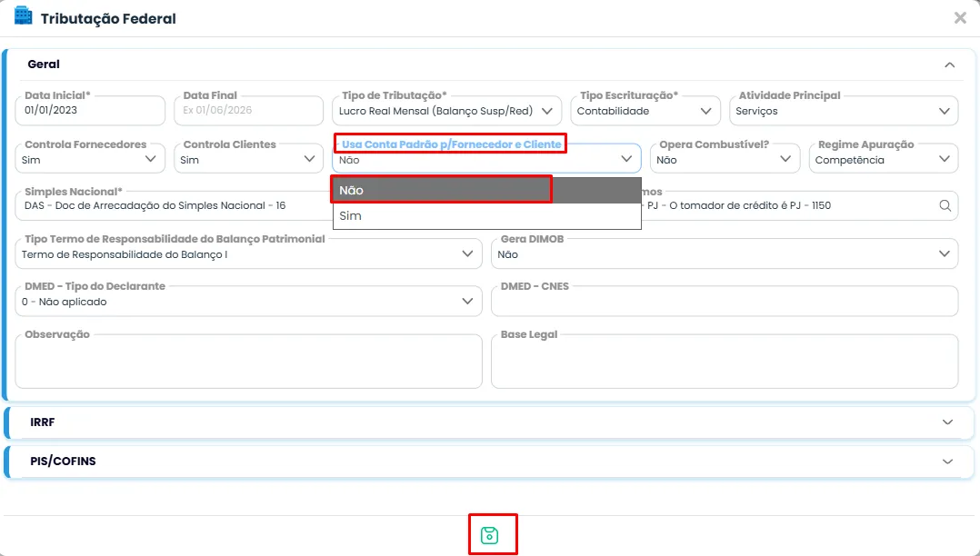The width and height of the screenshot is (980, 556).
Task: Click the green save icon at bottom
Action: [x=489, y=535]
